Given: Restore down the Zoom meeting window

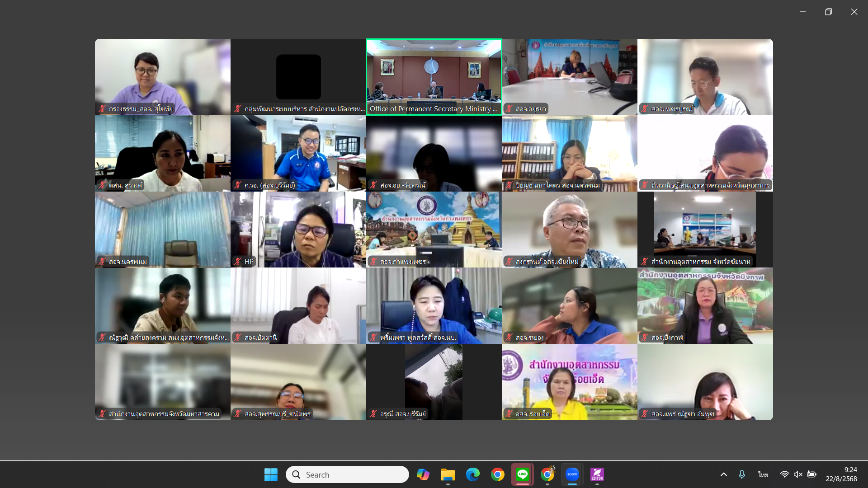Looking at the screenshot, I should [828, 12].
